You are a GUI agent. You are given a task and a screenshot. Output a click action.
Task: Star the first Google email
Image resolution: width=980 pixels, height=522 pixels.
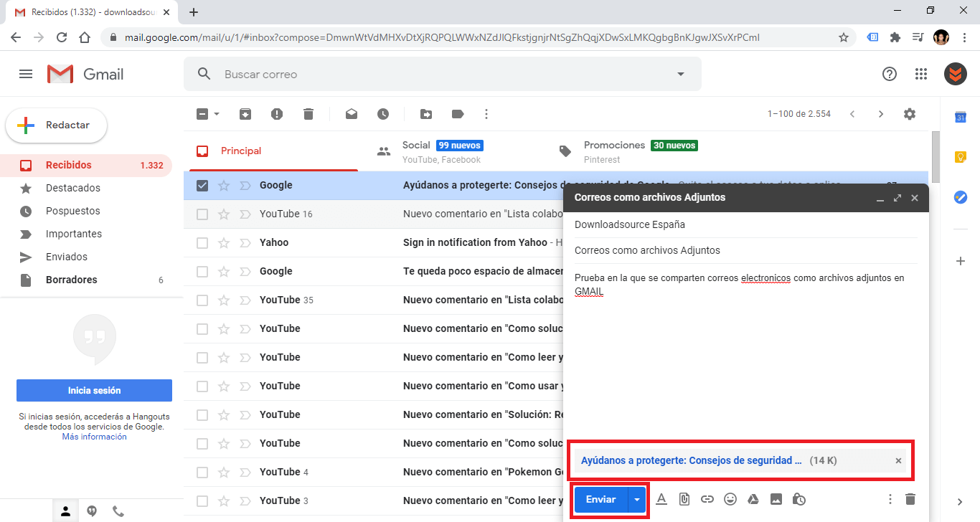coord(224,186)
